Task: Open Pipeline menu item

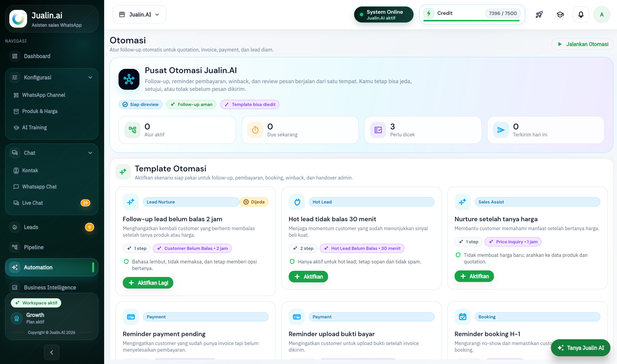Action: tap(52, 247)
